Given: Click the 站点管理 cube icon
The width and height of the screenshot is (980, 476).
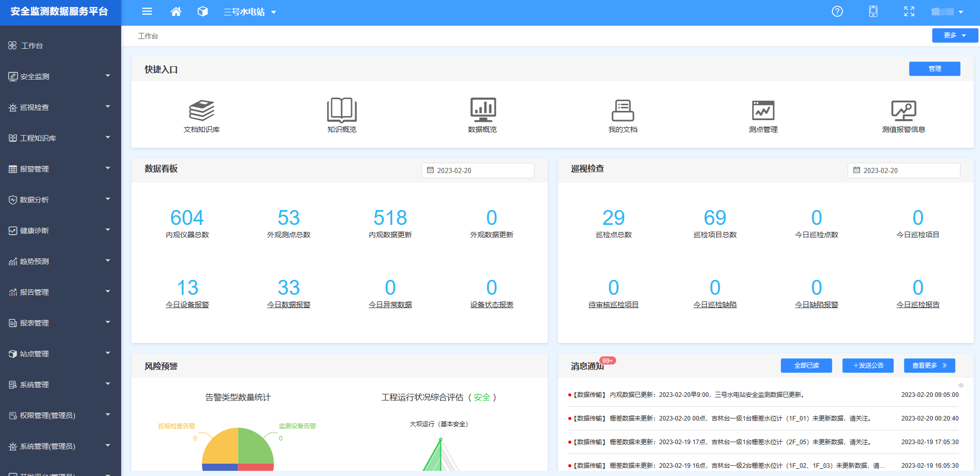Looking at the screenshot, I should (13, 354).
